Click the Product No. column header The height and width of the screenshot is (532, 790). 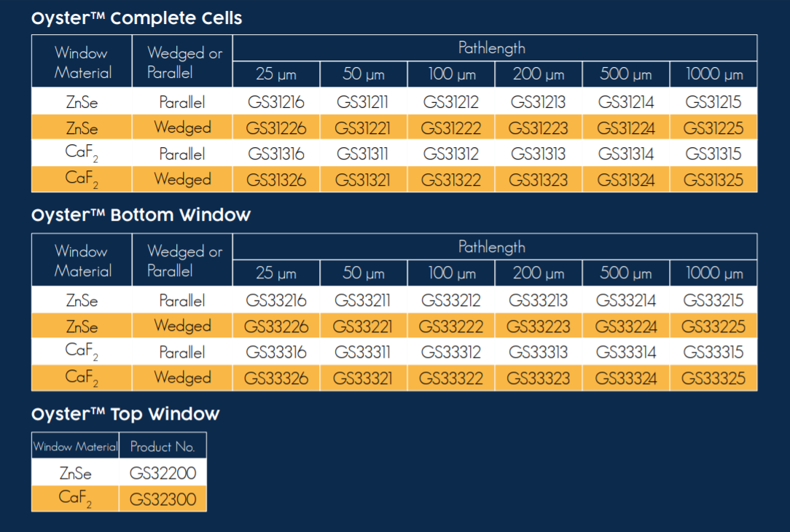pos(163,447)
